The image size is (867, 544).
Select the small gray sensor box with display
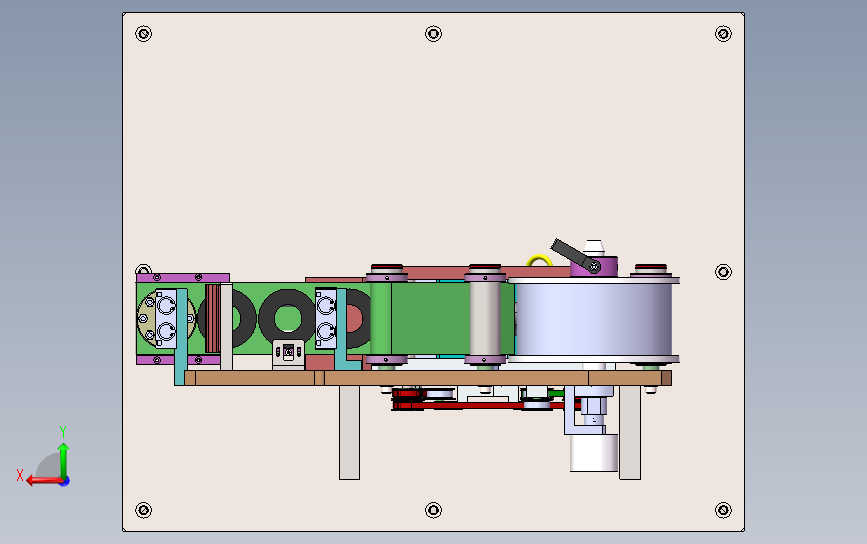(288, 354)
